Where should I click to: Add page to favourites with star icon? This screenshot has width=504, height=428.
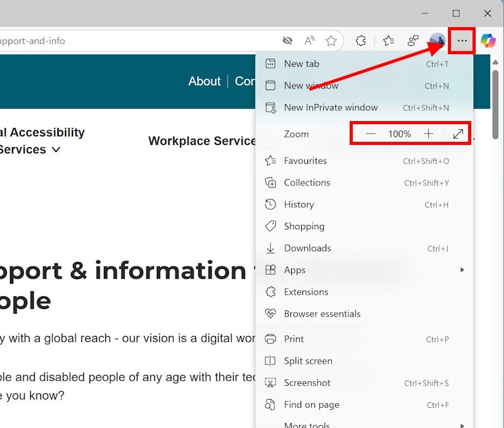331,41
